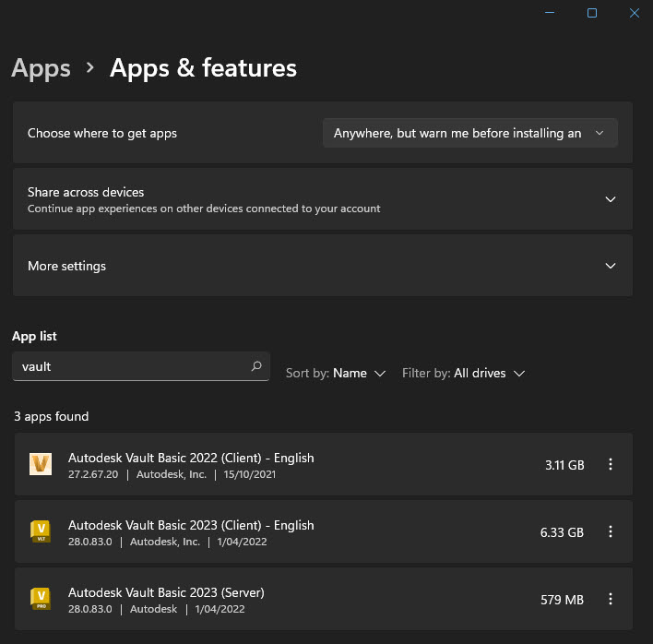
Task: Click the search magnifier in App list box
Action: tap(256, 366)
